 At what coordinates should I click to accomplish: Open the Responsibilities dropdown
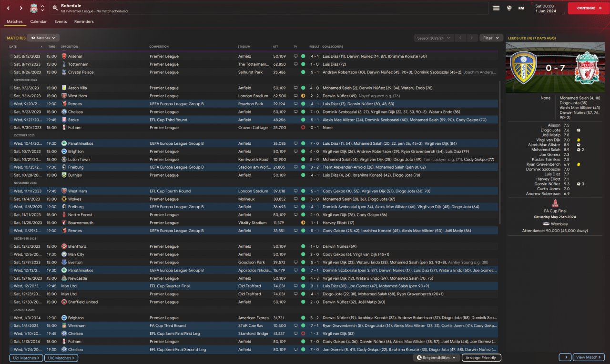coord(436,358)
